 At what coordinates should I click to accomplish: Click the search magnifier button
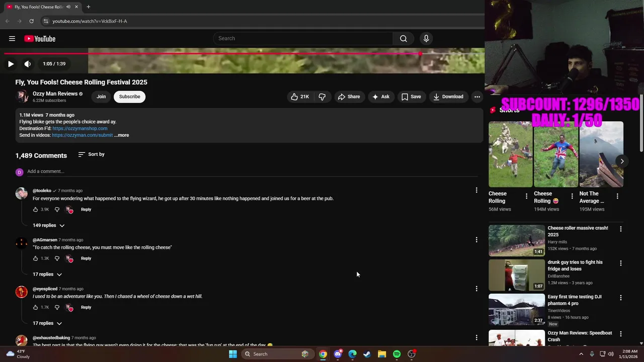click(x=403, y=39)
